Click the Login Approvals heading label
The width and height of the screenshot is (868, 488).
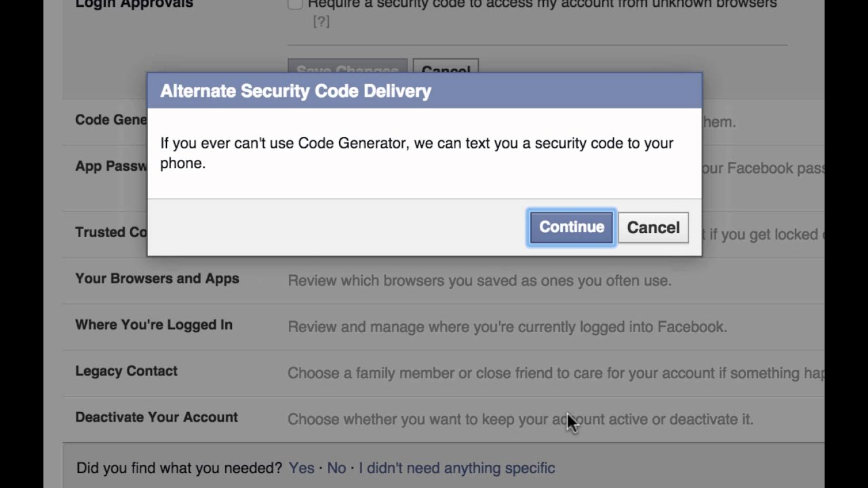[x=134, y=5]
